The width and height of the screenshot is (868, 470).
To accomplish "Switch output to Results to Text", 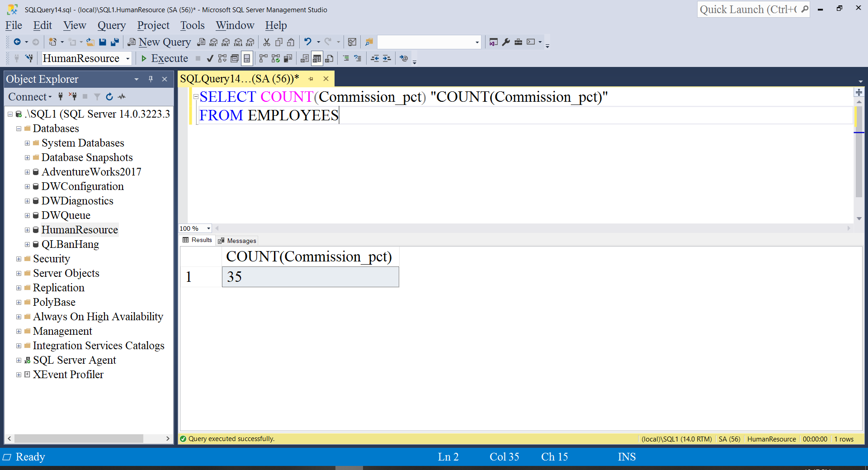I will pyautogui.click(x=305, y=58).
